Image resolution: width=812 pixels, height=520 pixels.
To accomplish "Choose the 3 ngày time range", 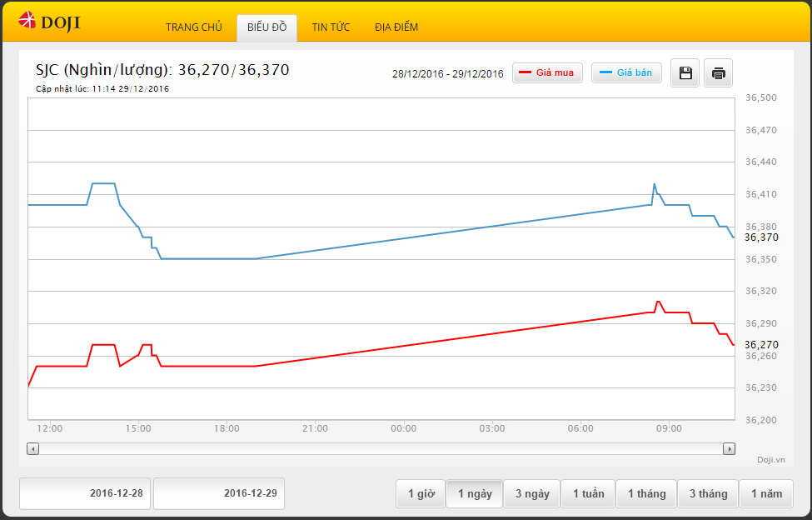I will coord(532,493).
